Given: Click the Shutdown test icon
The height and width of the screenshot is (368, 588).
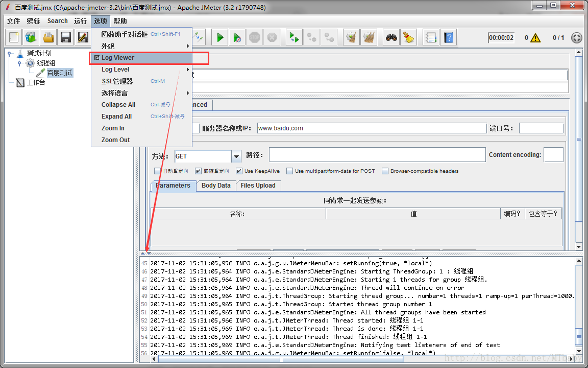Looking at the screenshot, I should [272, 37].
